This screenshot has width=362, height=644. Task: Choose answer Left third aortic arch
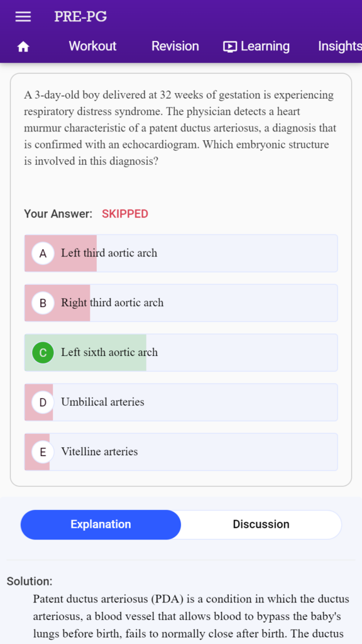(181, 253)
